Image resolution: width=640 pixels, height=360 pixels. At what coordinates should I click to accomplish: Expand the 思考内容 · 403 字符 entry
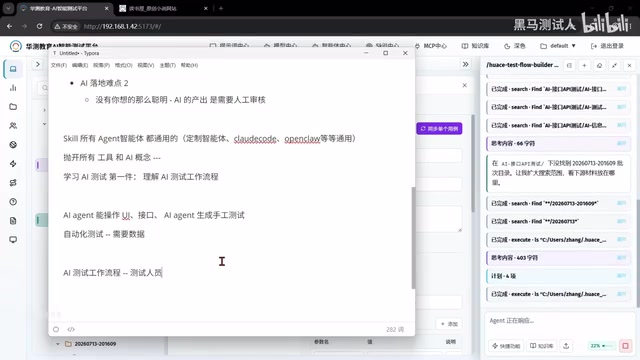click(558, 258)
